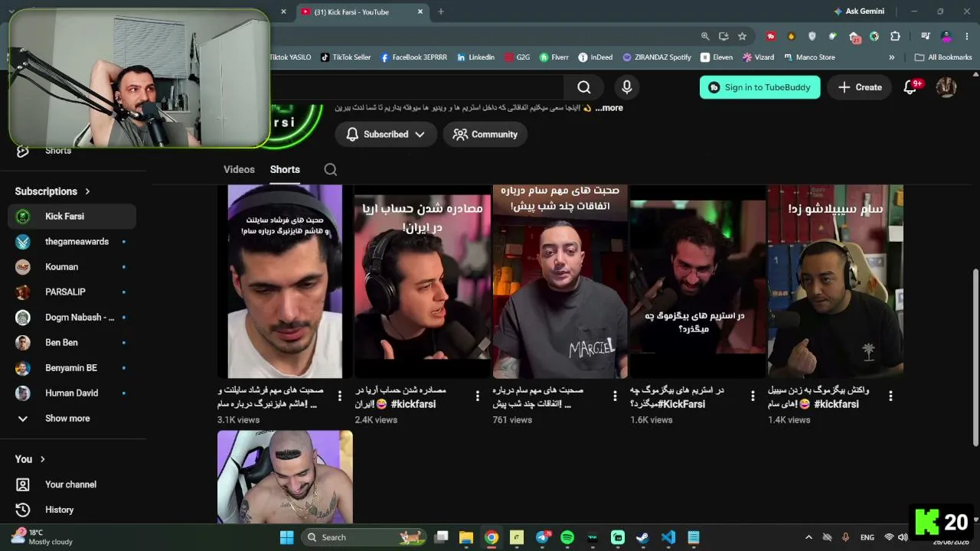The height and width of the screenshot is (551, 980).
Task: Expand the channel description with more
Action: pos(610,108)
